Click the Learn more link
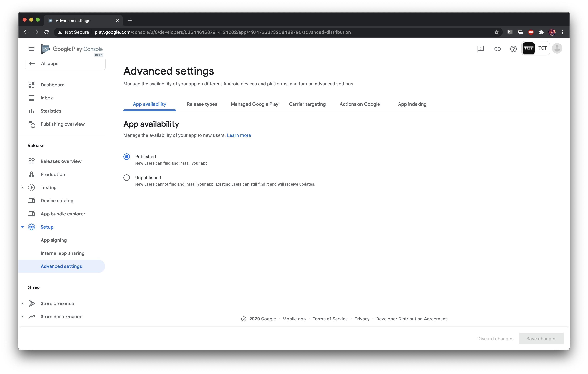Image resolution: width=588 pixels, height=374 pixels. coord(239,135)
